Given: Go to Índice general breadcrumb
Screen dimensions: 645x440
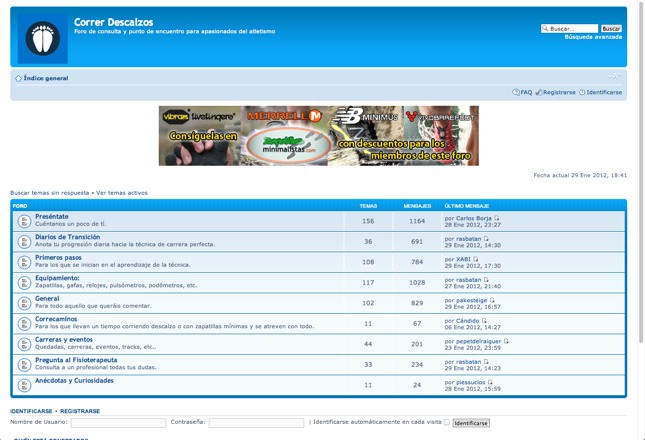Looking at the screenshot, I should pyautogui.click(x=45, y=77).
